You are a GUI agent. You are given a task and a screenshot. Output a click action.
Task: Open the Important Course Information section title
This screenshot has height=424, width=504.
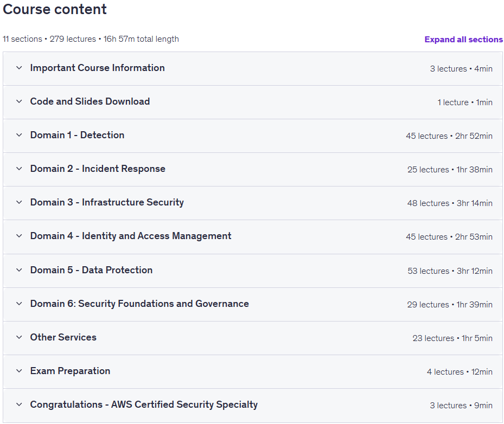[x=98, y=68]
